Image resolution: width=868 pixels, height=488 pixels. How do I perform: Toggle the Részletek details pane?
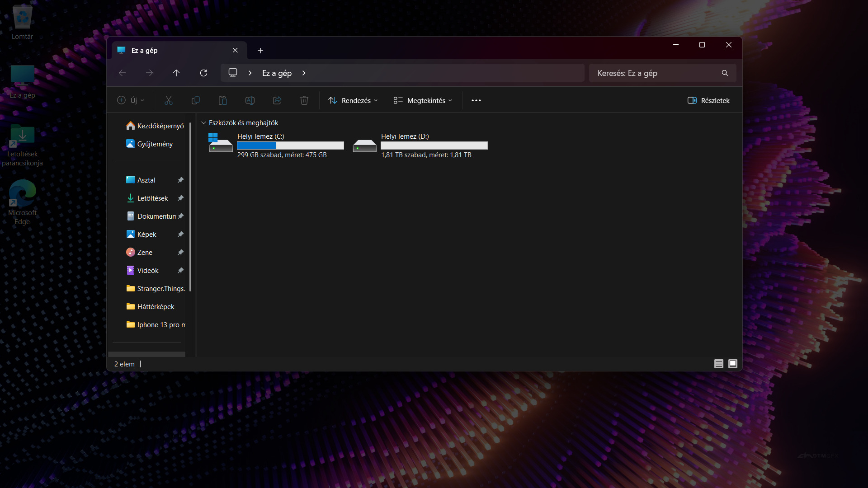click(708, 100)
